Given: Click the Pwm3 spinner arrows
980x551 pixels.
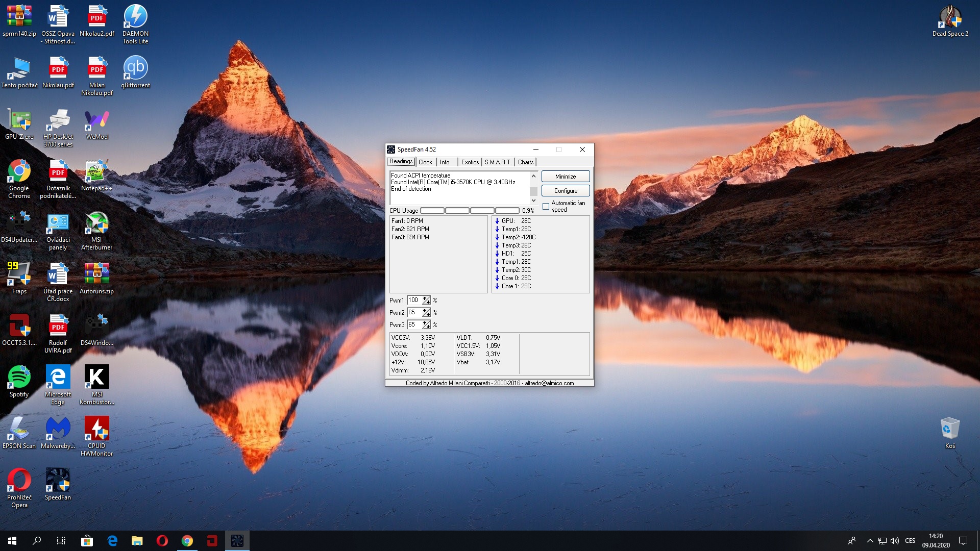Looking at the screenshot, I should (426, 325).
